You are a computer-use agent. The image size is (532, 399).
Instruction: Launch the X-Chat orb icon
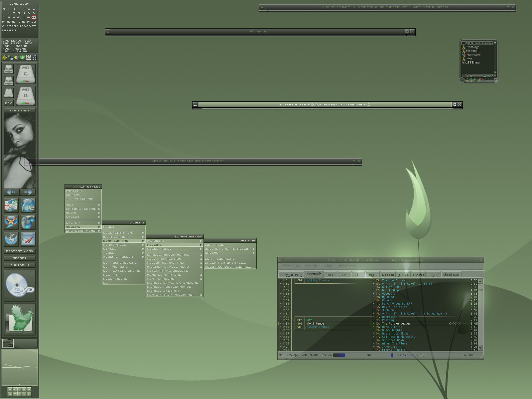pos(11,222)
